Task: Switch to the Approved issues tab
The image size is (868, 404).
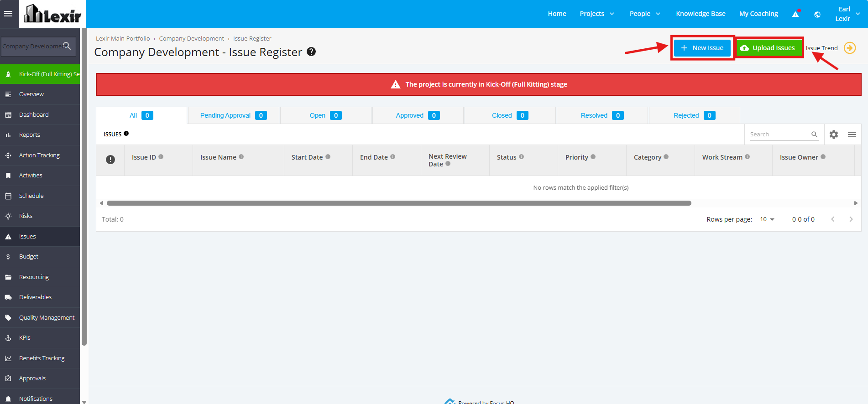Action: tap(418, 115)
